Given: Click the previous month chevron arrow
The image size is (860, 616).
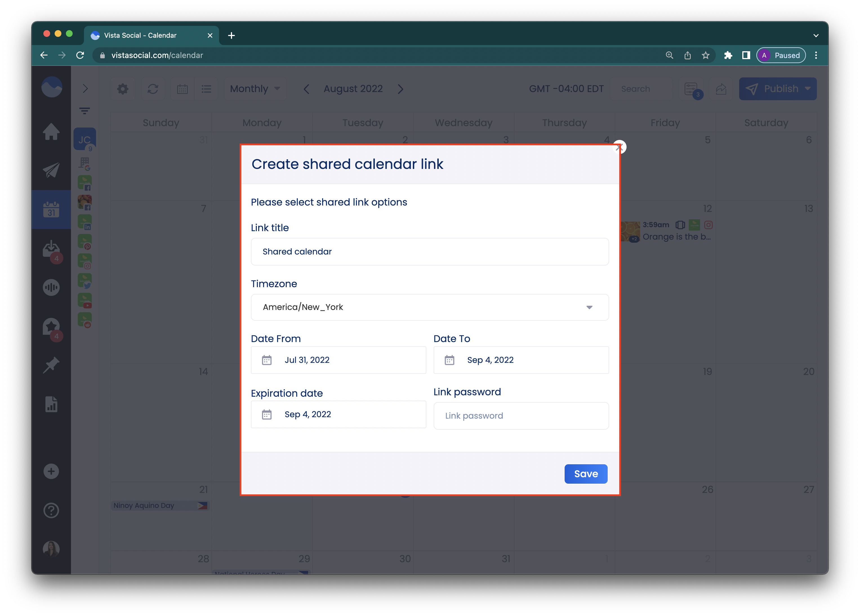Looking at the screenshot, I should tap(306, 89).
